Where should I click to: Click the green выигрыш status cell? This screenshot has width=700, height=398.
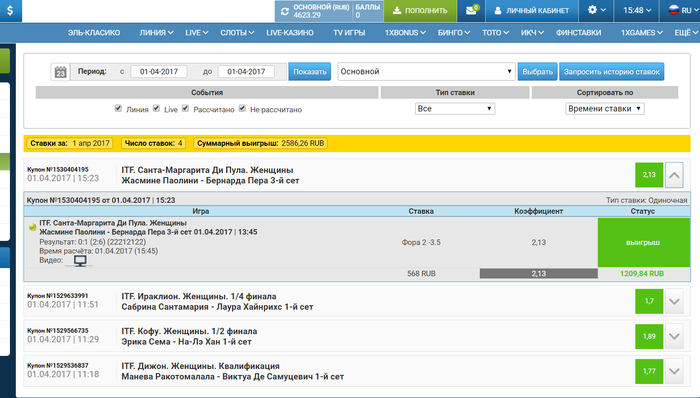click(x=643, y=242)
